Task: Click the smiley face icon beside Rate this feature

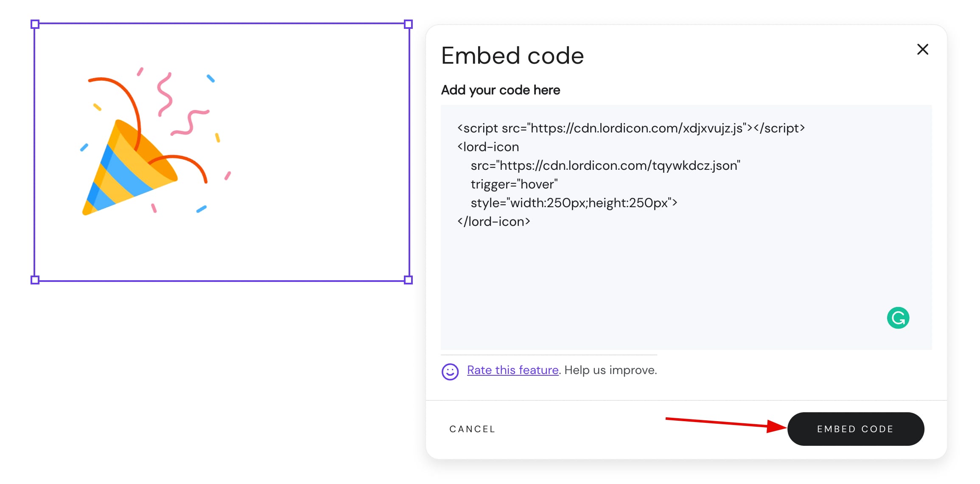Action: tap(451, 372)
